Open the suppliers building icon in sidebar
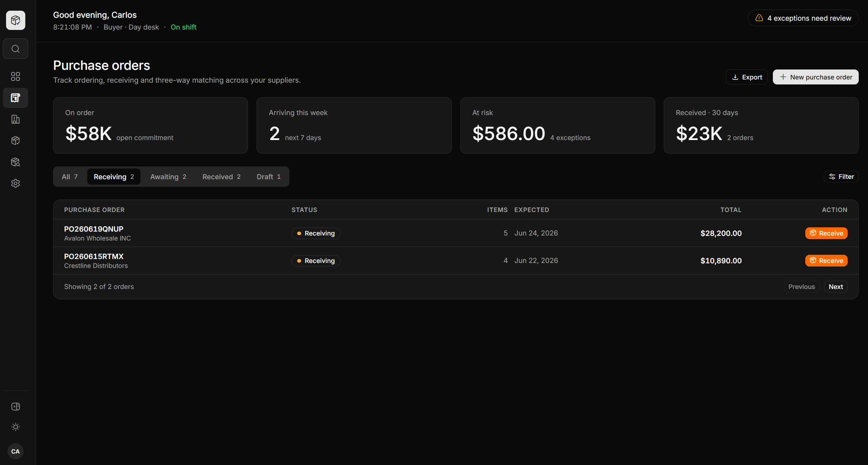This screenshot has width=868, height=465. tap(15, 119)
